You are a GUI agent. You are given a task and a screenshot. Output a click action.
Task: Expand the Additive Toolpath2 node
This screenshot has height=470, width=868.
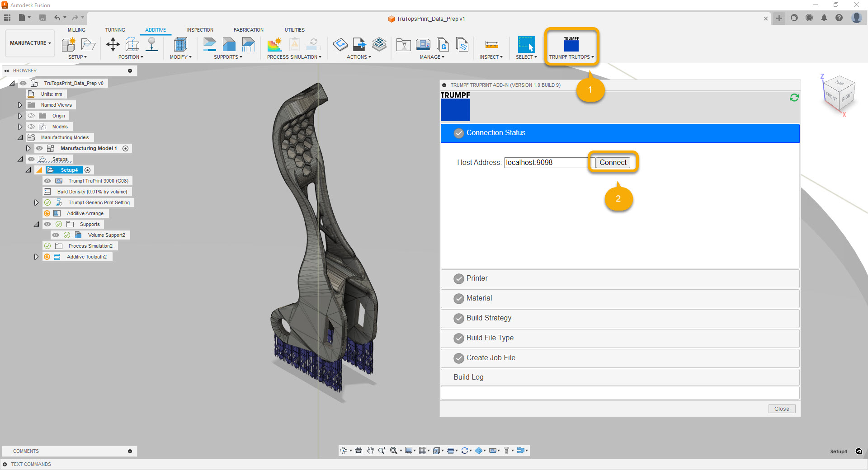(36, 257)
